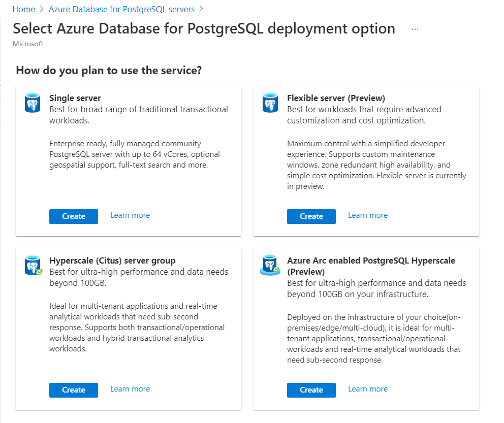The image size is (504, 423).
Task: Click the Flexible server PostgreSQL icon
Action: click(270, 103)
